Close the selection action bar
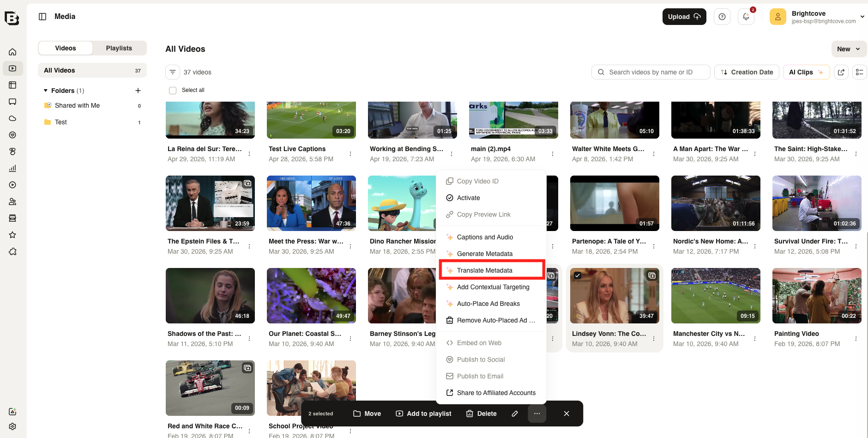This screenshot has height=438, width=868. [567, 414]
